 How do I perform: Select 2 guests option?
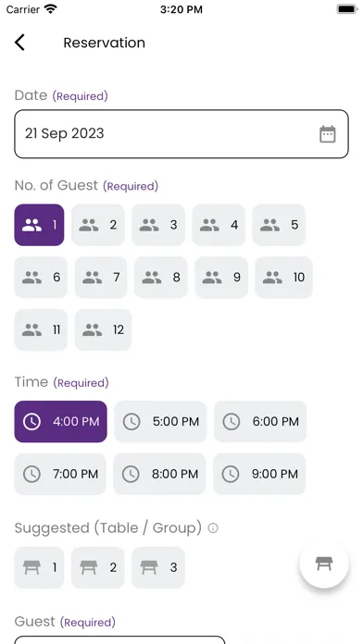[98, 225]
